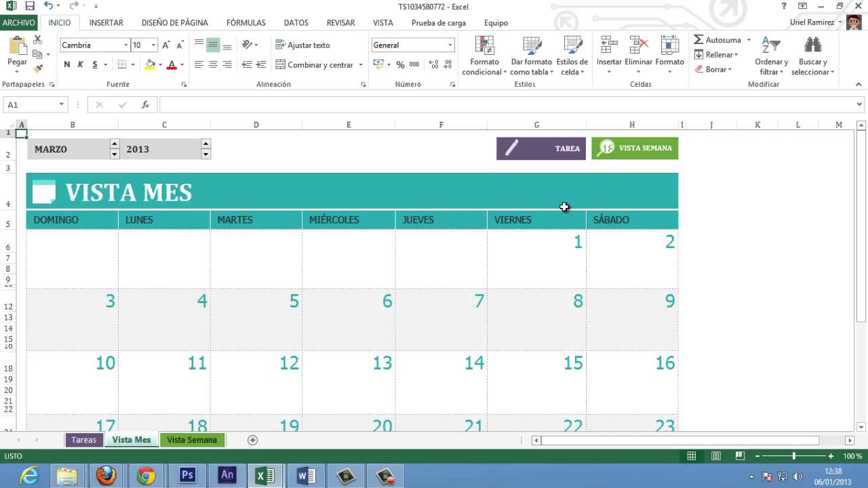Toggle Bold (N) formatting
This screenshot has width=868, height=488.
[66, 64]
